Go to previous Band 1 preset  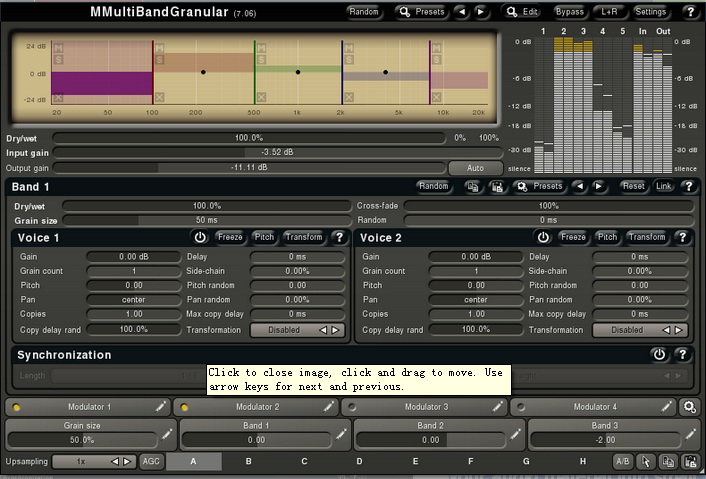579,186
